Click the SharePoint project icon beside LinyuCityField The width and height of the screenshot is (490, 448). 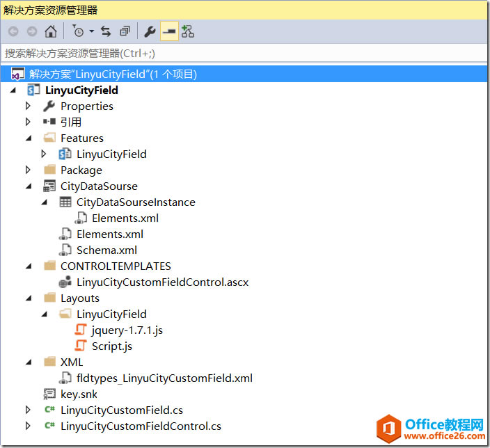33,90
